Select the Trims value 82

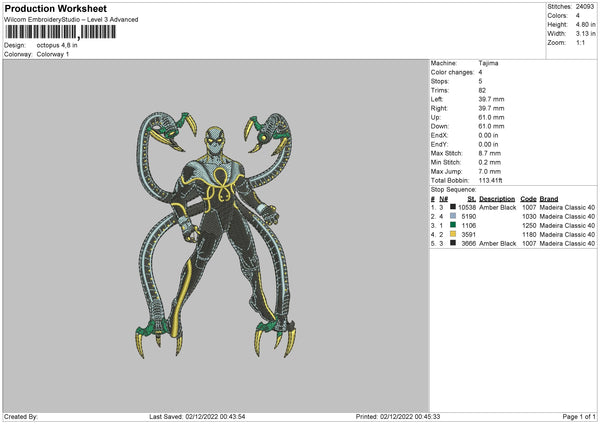[x=482, y=90]
